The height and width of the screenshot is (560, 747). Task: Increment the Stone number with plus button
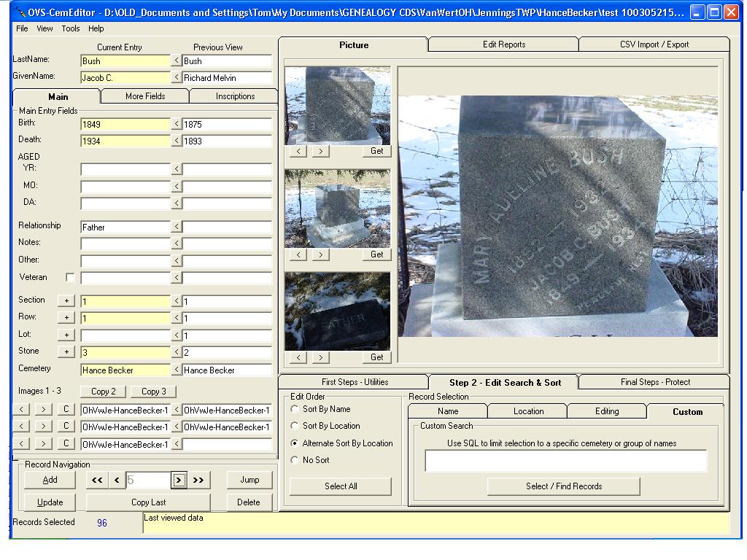(x=66, y=352)
